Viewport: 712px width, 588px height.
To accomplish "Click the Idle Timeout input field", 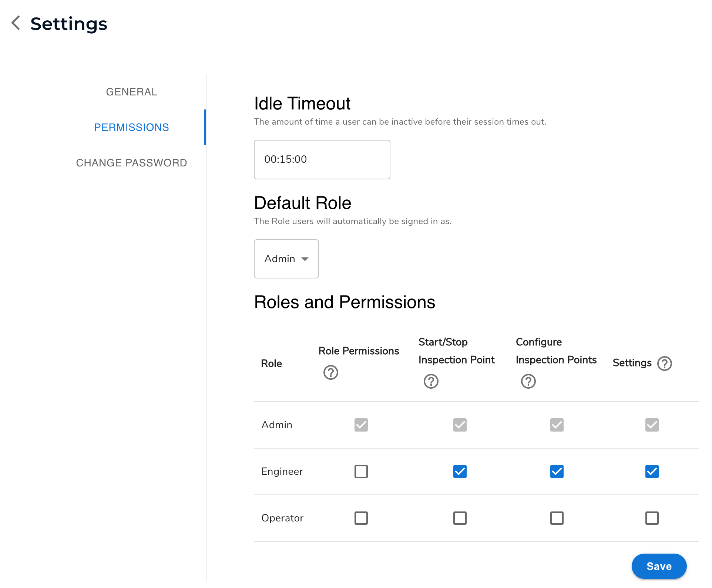I will point(322,159).
